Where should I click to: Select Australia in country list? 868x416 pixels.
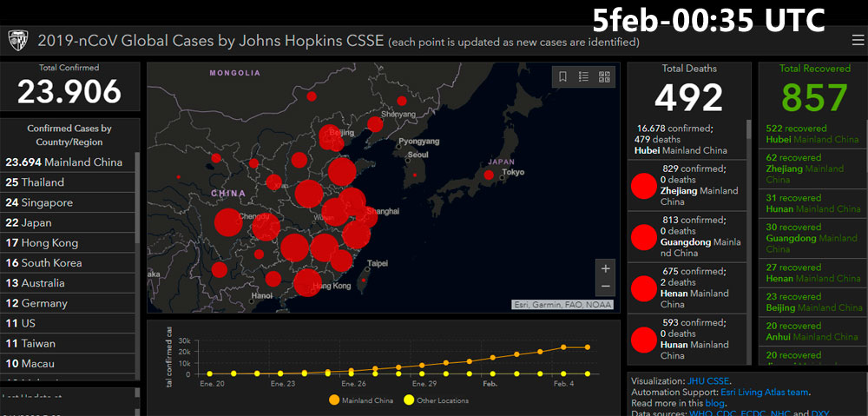pos(68,283)
